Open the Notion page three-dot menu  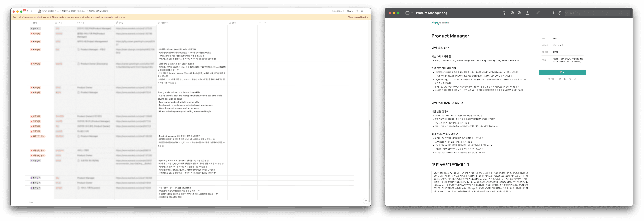[x=367, y=11]
